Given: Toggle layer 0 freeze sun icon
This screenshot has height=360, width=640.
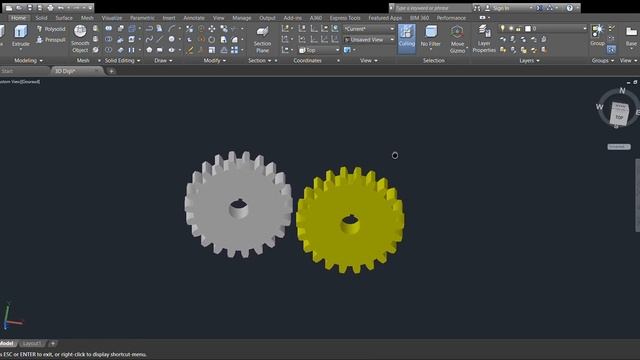Looking at the screenshot, I should 511,29.
